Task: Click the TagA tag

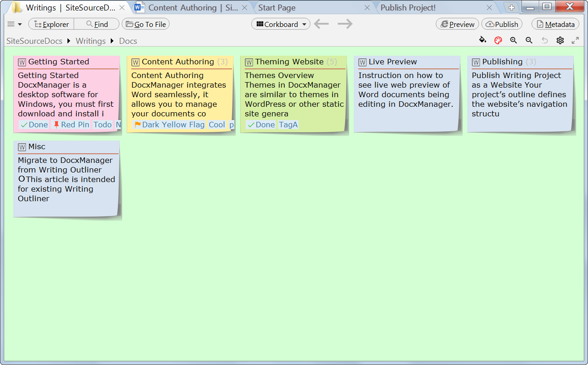Action: pyautogui.click(x=289, y=125)
